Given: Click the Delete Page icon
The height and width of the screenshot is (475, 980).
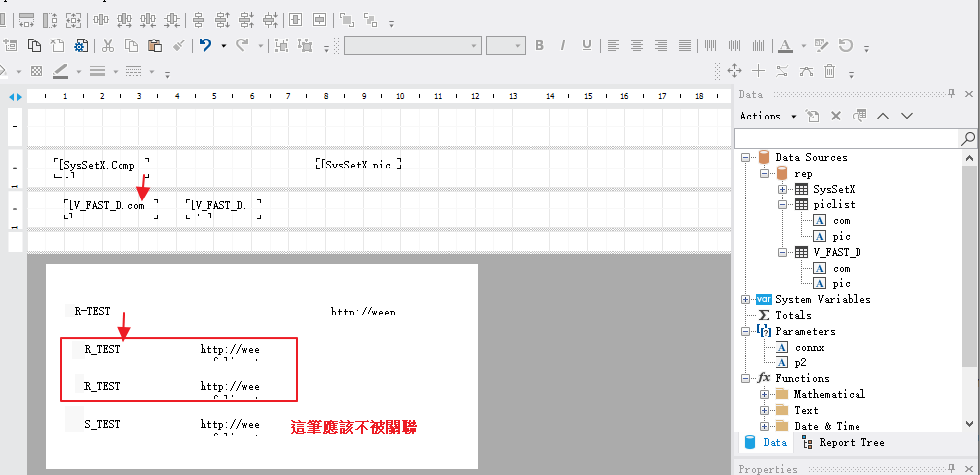Looking at the screenshot, I should (x=57, y=45).
